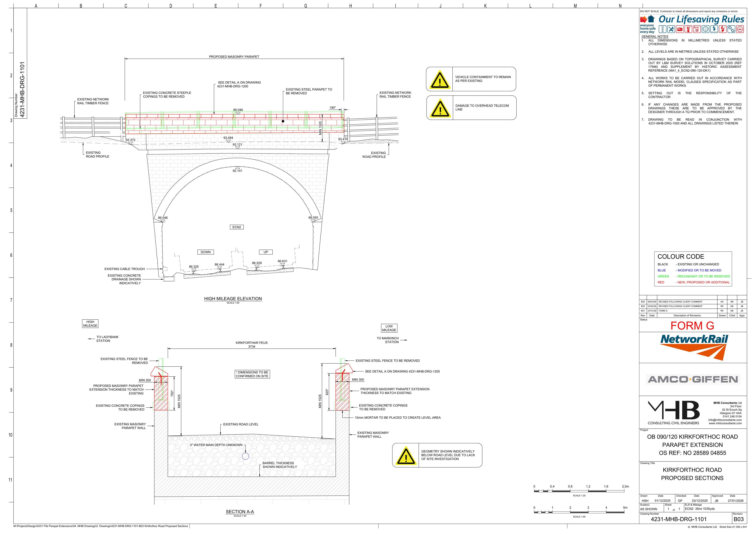This screenshot has width=756, height=534.
Task: Click the B03 revision box in title block
Action: [x=738, y=519]
